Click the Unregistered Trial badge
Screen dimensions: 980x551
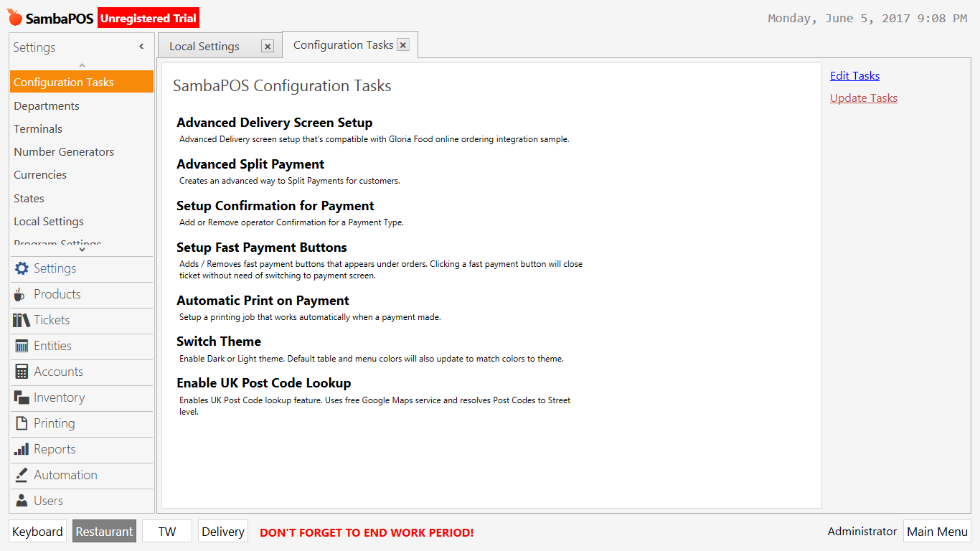click(149, 19)
